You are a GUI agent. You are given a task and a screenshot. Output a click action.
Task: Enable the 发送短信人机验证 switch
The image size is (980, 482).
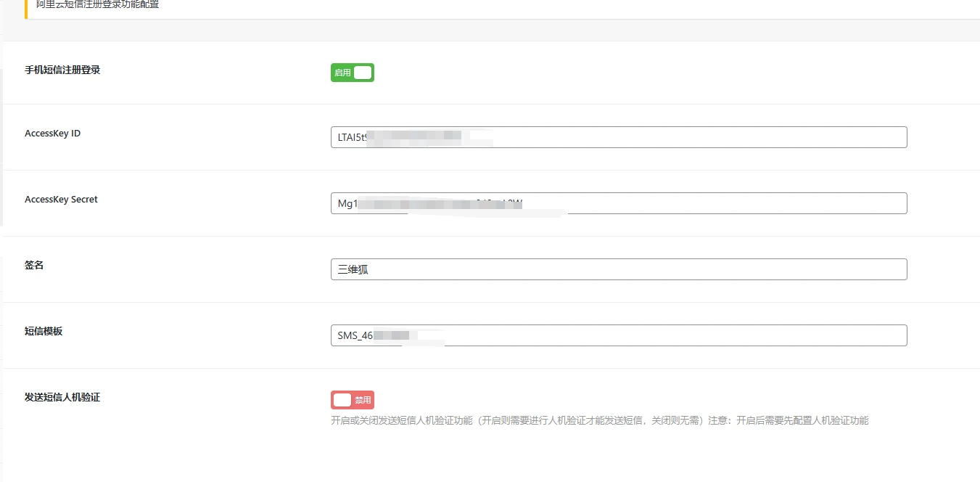[352, 400]
